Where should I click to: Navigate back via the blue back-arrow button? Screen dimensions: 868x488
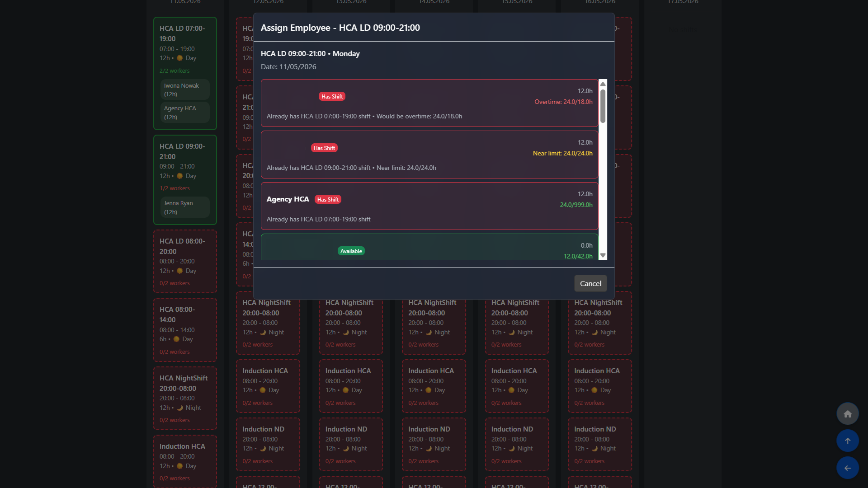pos(847,468)
